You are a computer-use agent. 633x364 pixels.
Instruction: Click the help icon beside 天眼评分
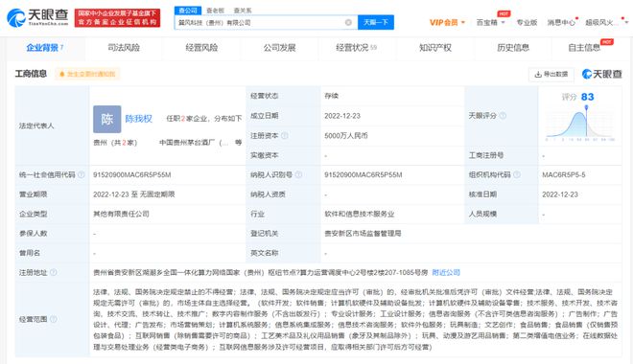503,116
